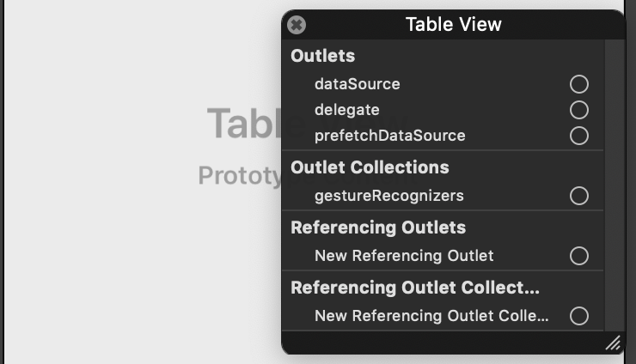The width and height of the screenshot is (636, 364).
Task: Click the dataSource outlet connection circle
Action: point(578,84)
